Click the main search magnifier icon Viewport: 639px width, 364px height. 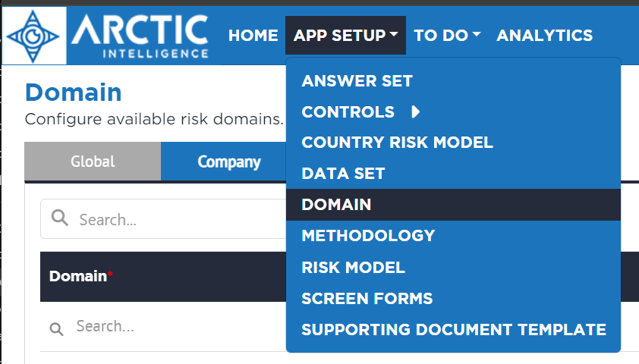[x=59, y=218]
